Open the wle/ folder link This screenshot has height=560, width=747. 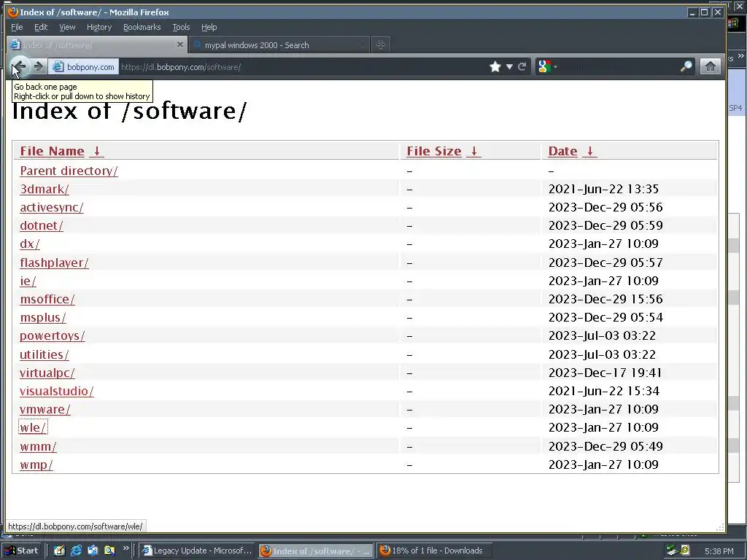pyautogui.click(x=33, y=427)
